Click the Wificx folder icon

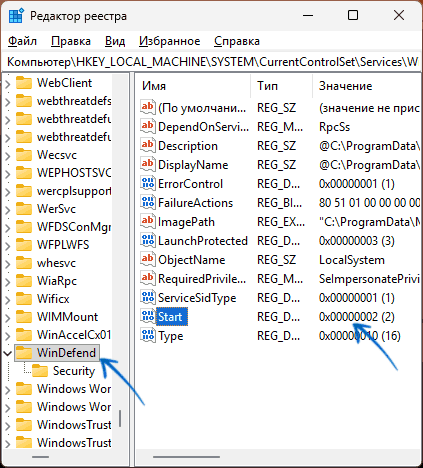24,299
